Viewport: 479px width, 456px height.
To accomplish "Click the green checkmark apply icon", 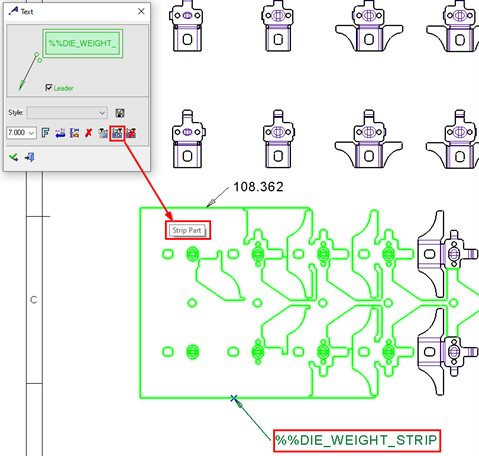I will click(x=14, y=157).
